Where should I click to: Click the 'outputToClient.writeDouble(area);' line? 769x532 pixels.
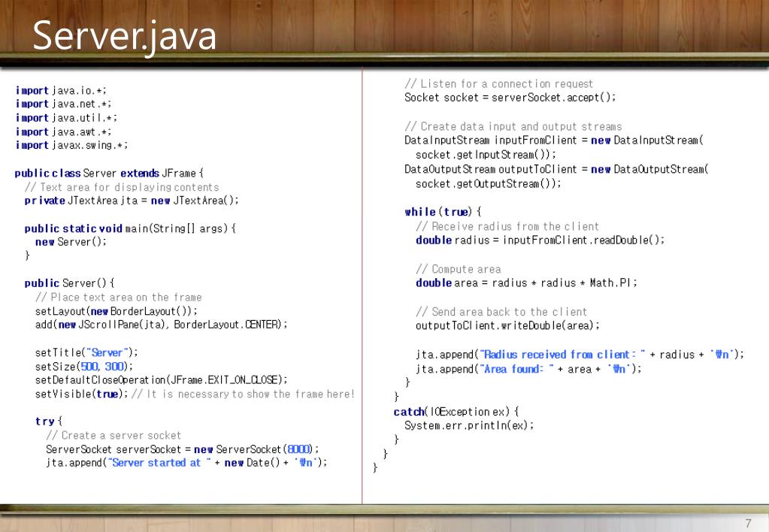507,325
